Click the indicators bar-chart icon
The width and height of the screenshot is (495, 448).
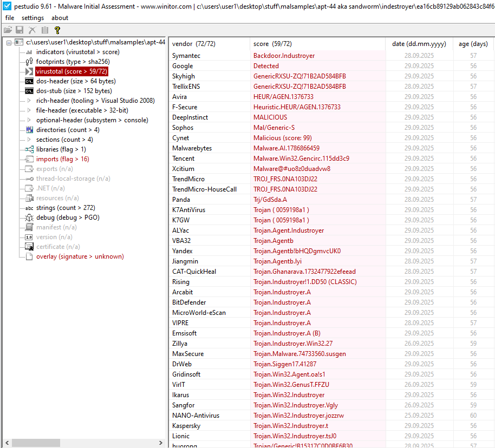[29, 52]
